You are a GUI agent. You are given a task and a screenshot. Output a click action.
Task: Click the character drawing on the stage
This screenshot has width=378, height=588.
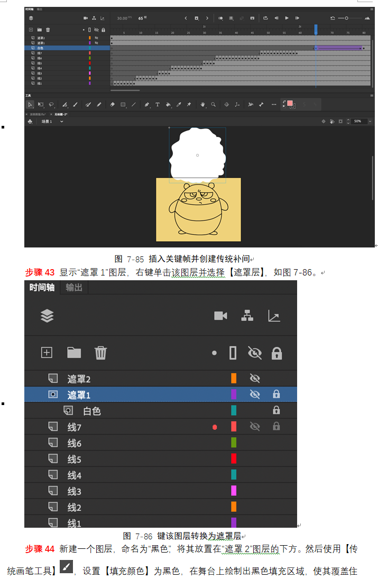click(199, 209)
